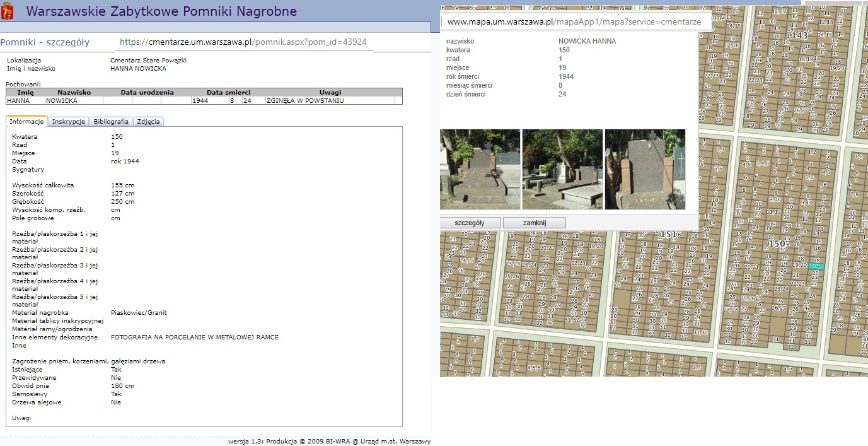Switch to the Inskrypcje tab

(68, 122)
